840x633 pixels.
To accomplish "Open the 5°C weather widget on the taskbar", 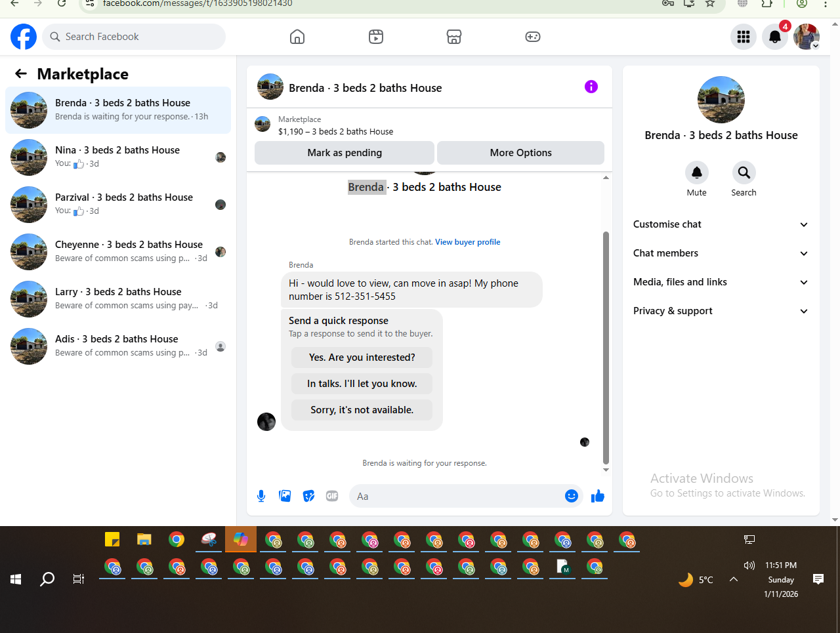I will pyautogui.click(x=696, y=580).
